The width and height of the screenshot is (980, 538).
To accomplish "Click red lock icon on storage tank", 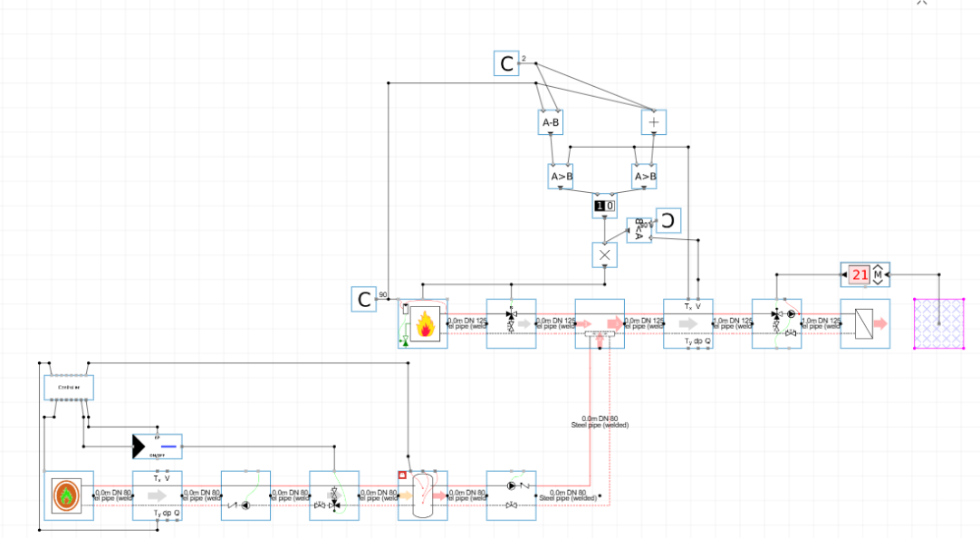I will (x=402, y=476).
